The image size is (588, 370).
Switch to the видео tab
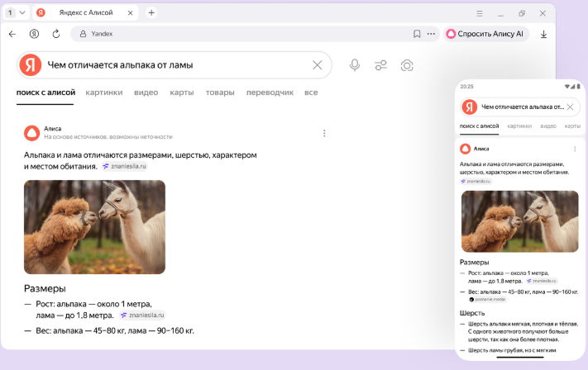click(146, 92)
